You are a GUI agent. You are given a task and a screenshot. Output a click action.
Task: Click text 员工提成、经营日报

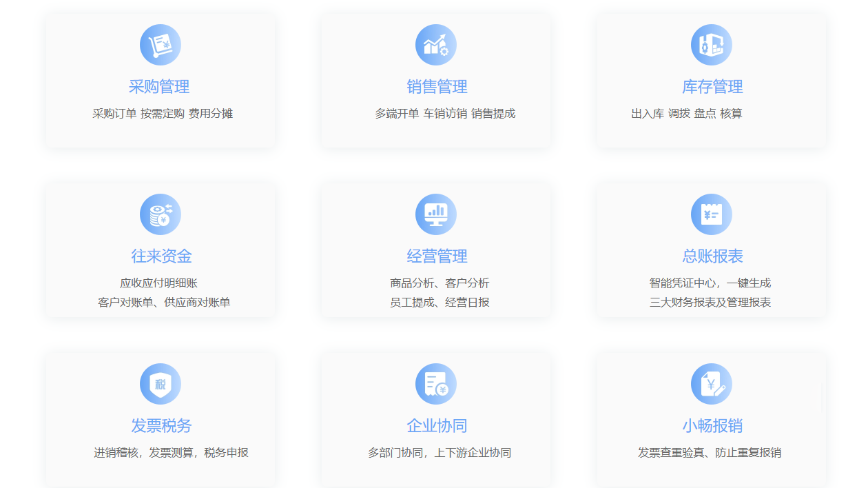click(x=440, y=303)
